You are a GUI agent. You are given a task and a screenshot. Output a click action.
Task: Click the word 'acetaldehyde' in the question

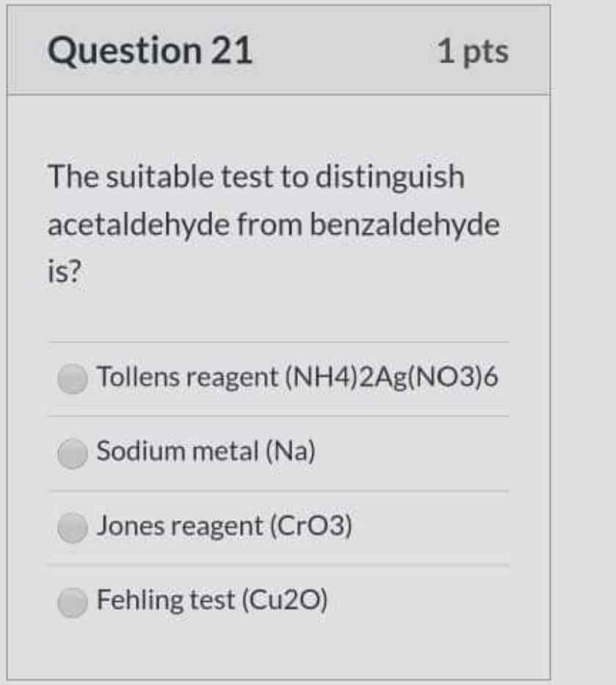139,225
